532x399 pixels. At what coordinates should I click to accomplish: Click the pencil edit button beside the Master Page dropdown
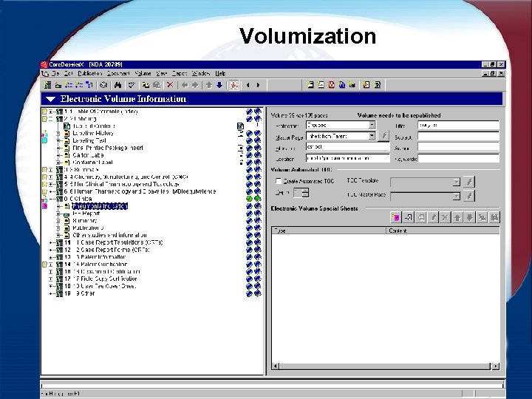pyautogui.click(x=384, y=136)
